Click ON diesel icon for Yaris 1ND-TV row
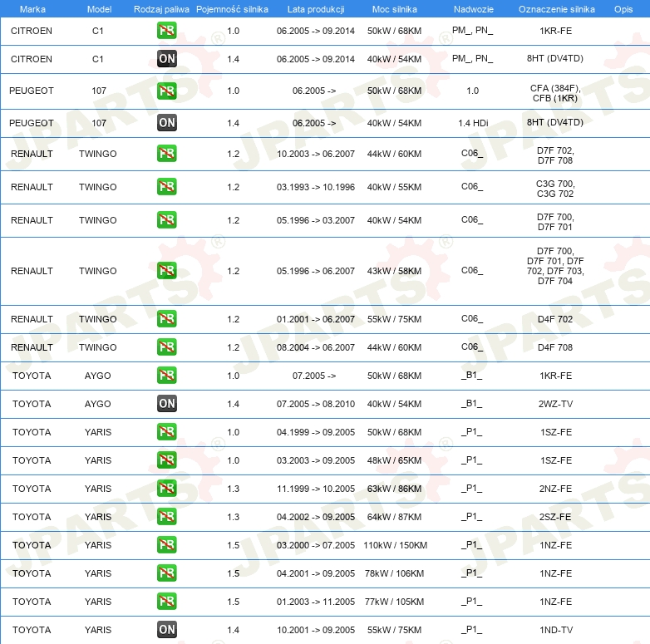Screen dimensions: 650x644 coord(166,629)
